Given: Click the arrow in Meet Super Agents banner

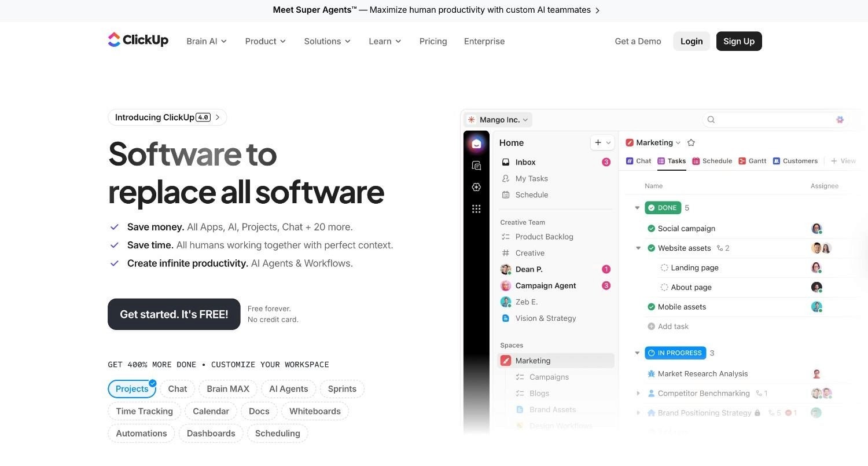Looking at the screenshot, I should click(598, 10).
